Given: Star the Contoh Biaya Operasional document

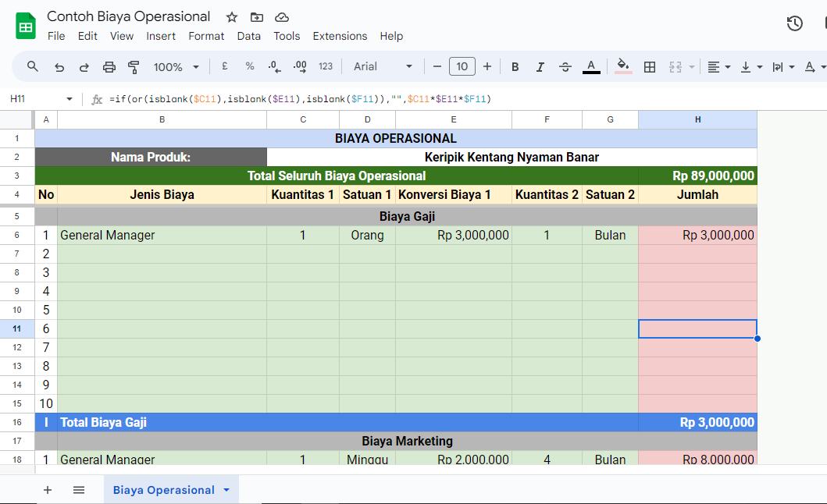Looking at the screenshot, I should 231,17.
